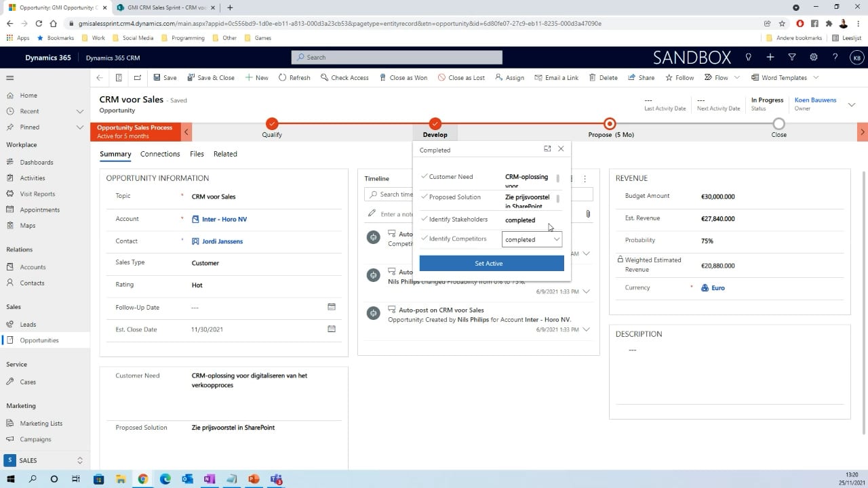Viewport: 868px width, 488px height.
Task: Open the Jordi Janssens contact link
Action: point(222,241)
